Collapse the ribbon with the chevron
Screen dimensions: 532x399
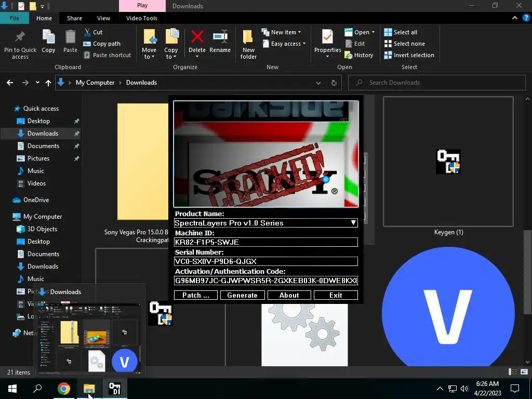tap(515, 18)
